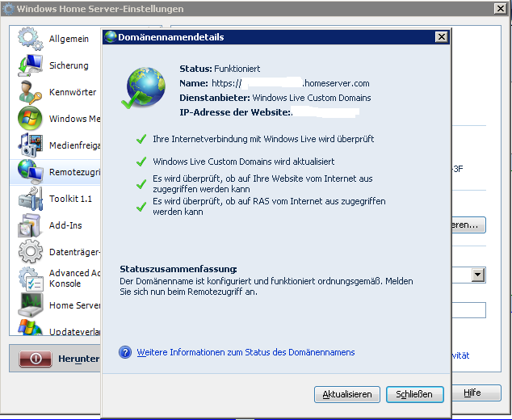Click the globe icon in Domänennamendetails title bar

[111, 37]
